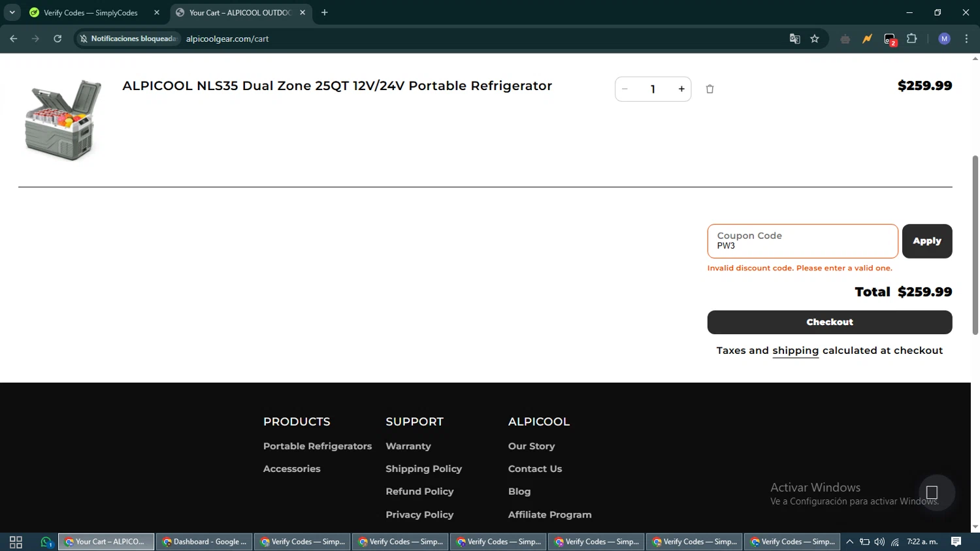Open the Our Story footer link

[531, 446]
